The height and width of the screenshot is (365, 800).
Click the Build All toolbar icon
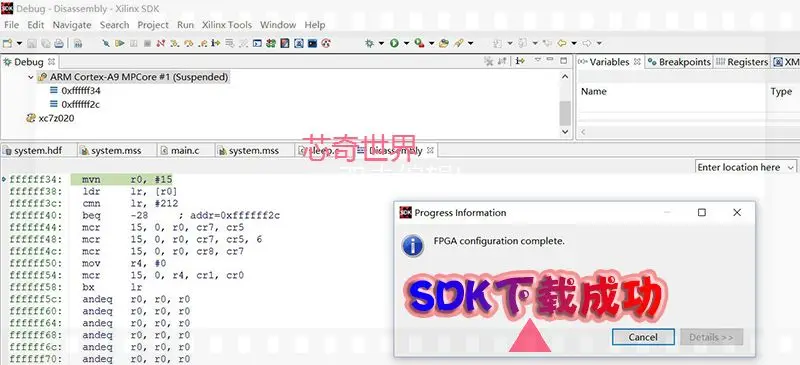pyautogui.click(x=78, y=43)
